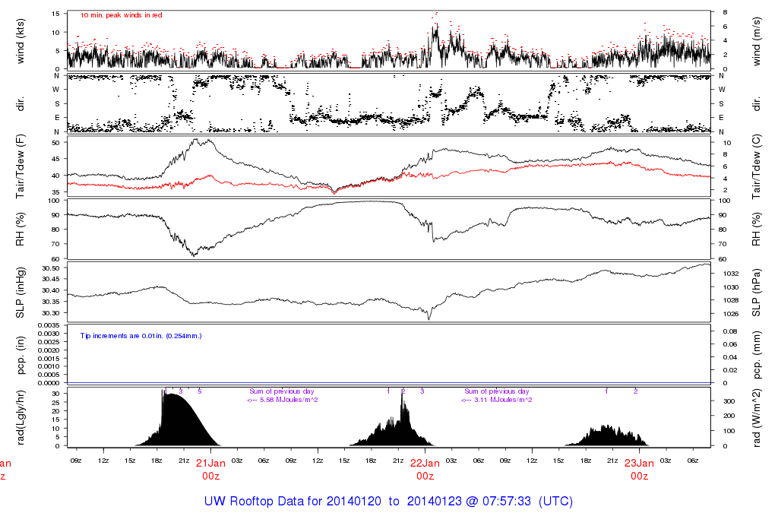Viewport: 778px width, 532px height.
Task: Click the 'wind (kts)' axis label
Action: pos(21,41)
